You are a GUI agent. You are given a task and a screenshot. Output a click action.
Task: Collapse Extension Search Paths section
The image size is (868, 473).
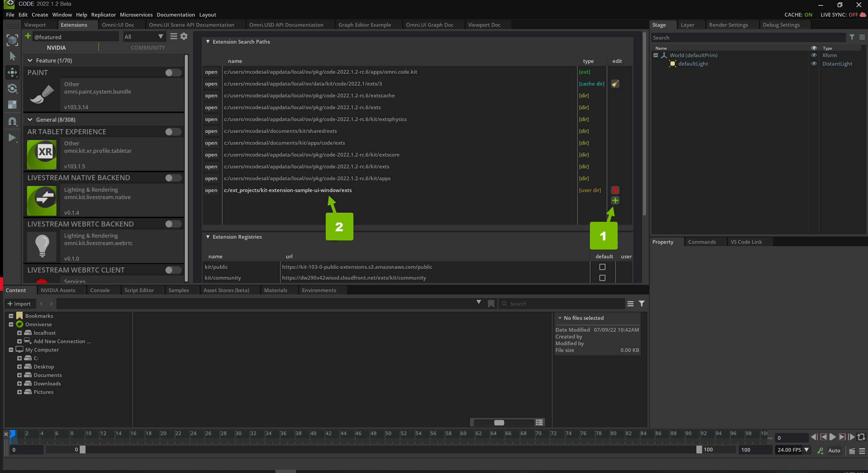pyautogui.click(x=208, y=42)
